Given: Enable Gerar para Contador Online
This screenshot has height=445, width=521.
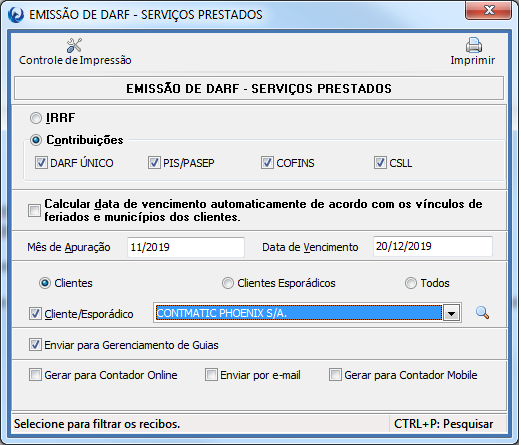Looking at the screenshot, I should (x=35, y=375).
